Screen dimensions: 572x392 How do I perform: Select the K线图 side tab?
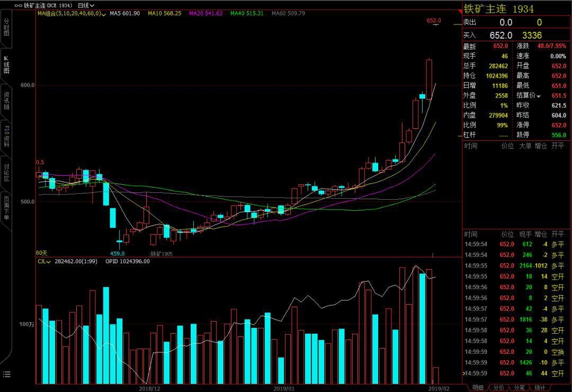(x=6, y=65)
